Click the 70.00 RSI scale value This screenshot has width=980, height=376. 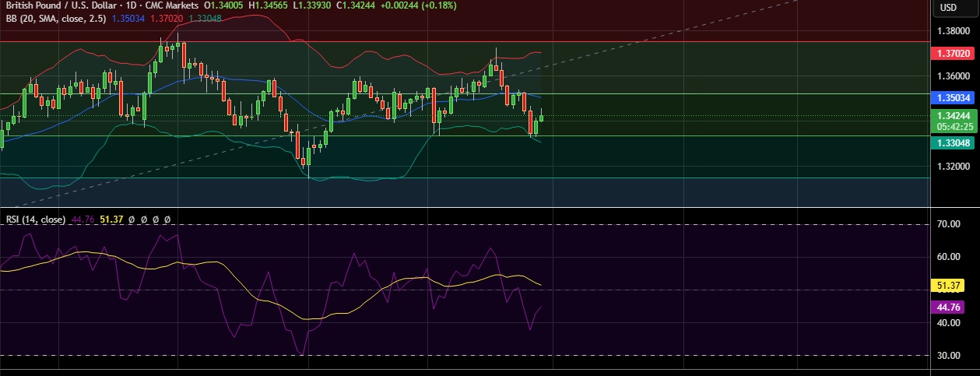point(950,224)
